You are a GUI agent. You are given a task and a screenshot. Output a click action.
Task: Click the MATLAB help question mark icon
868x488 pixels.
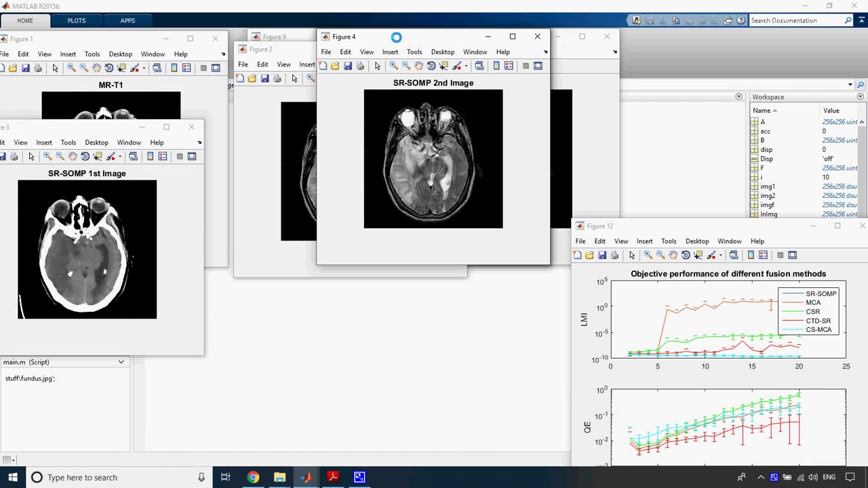tap(741, 20)
